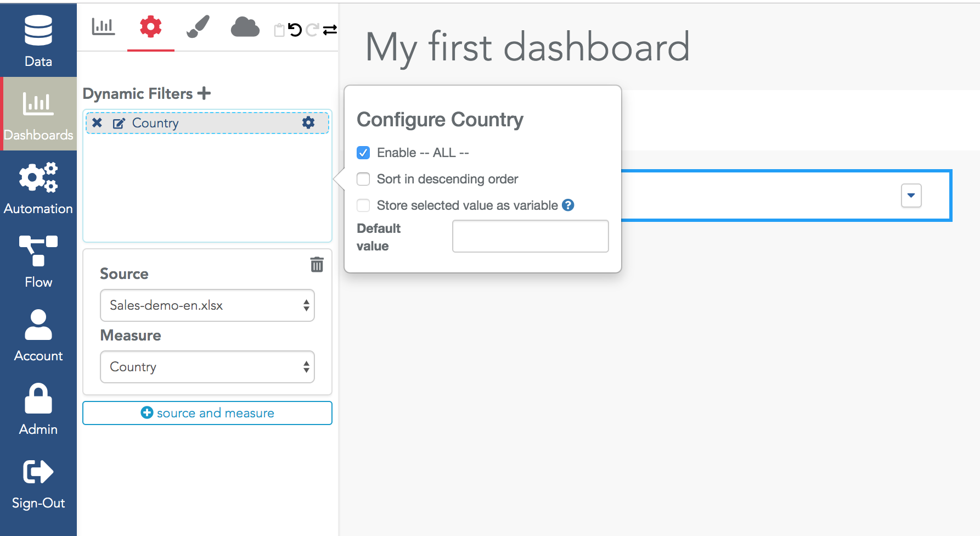This screenshot has width=980, height=536.
Task: Switch to the cloud tab
Action: [x=245, y=27]
